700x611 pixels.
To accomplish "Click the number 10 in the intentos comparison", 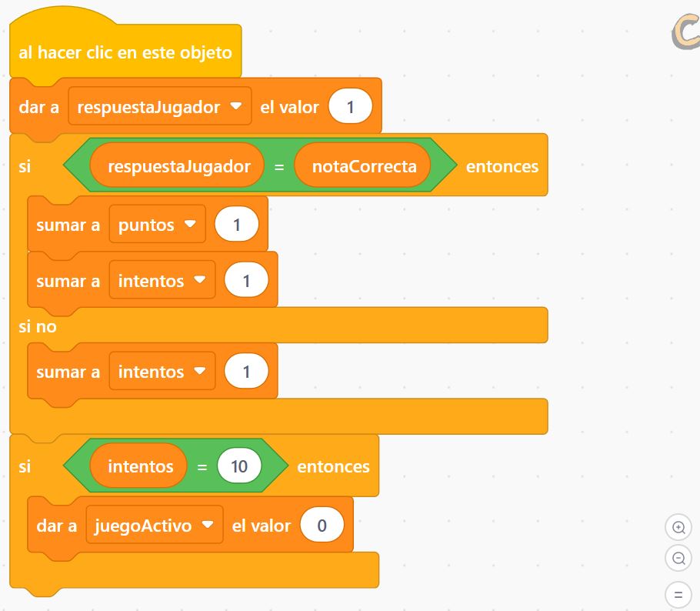I will tap(239, 466).
